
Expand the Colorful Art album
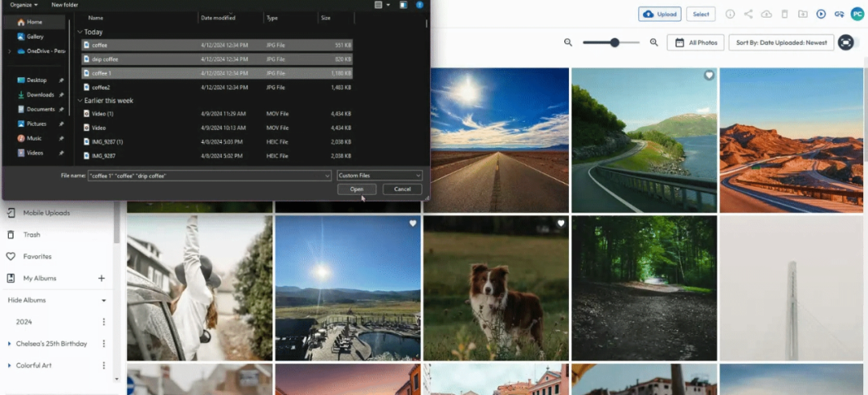tap(10, 365)
